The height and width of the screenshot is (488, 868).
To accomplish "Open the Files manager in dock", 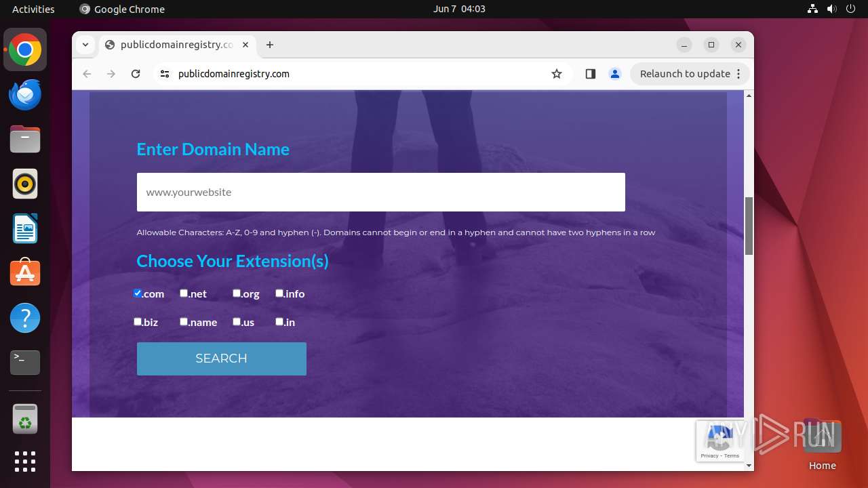I will pos(25,139).
